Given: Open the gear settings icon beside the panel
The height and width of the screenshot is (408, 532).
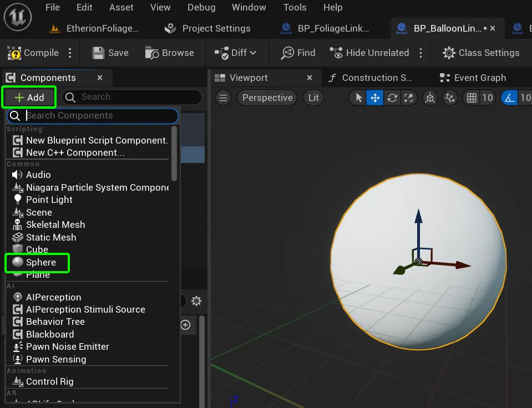Looking at the screenshot, I should click(x=196, y=301).
